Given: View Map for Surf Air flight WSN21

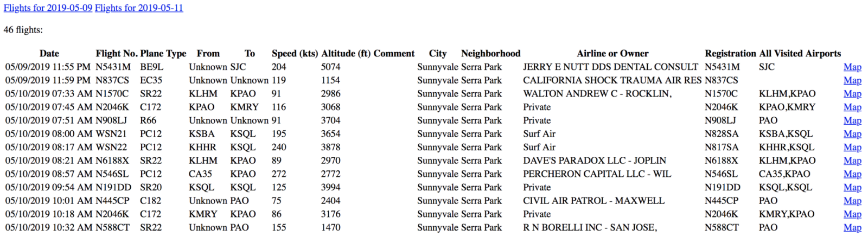Looking at the screenshot, I should tap(852, 134).
